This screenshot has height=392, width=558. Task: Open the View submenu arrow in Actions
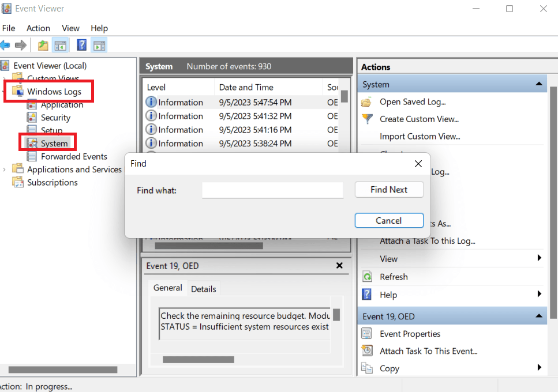(539, 258)
